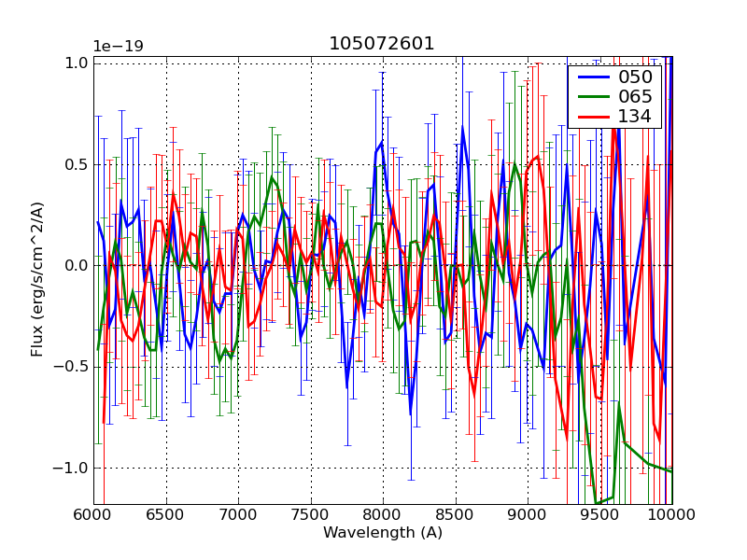Select the 050 legend entry label
This screenshot has height=560, width=747.
635,77
